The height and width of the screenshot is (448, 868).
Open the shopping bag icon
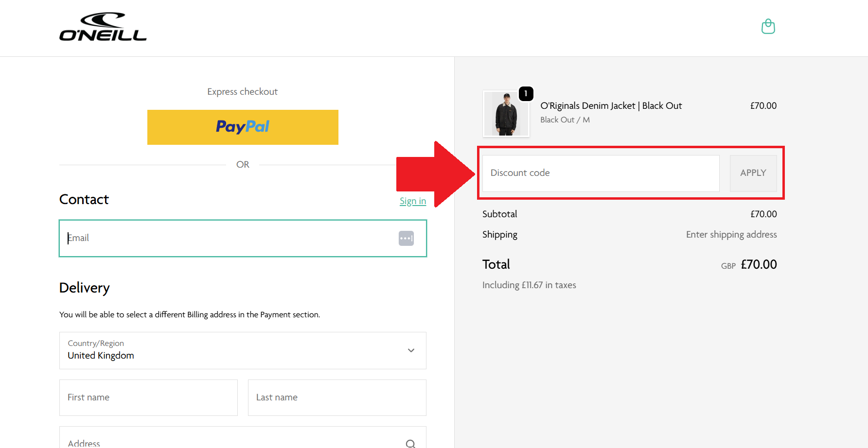(768, 26)
